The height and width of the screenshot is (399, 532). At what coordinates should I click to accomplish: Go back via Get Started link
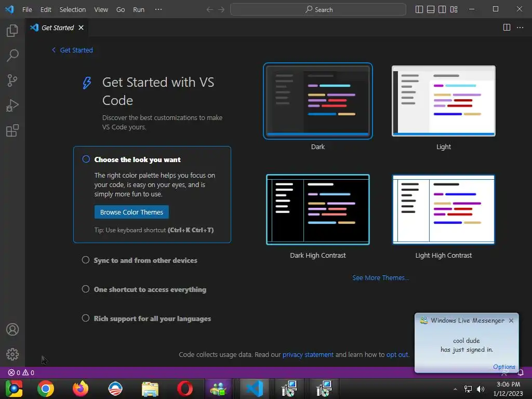[73, 50]
